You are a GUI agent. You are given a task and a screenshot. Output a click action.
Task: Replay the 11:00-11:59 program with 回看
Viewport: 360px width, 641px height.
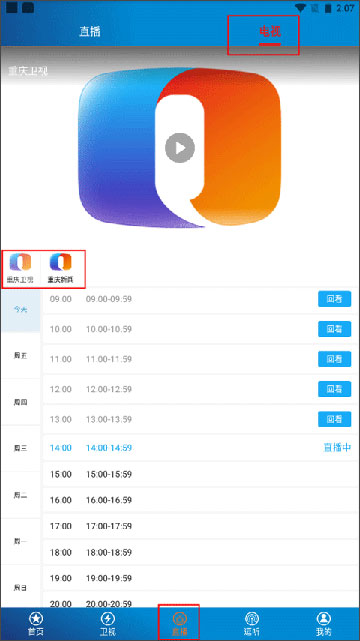[x=334, y=359]
